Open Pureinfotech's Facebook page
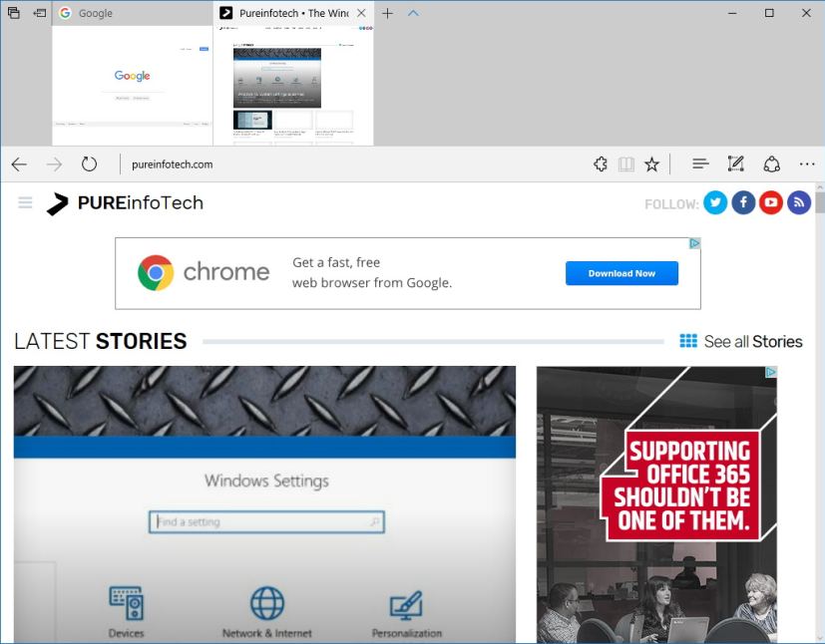 [x=743, y=202]
